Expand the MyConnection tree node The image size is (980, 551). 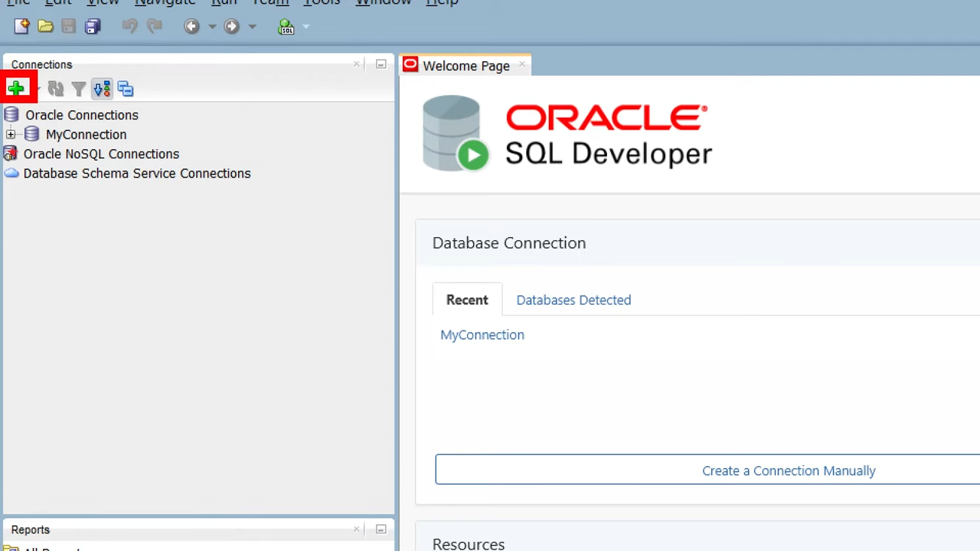(11, 135)
